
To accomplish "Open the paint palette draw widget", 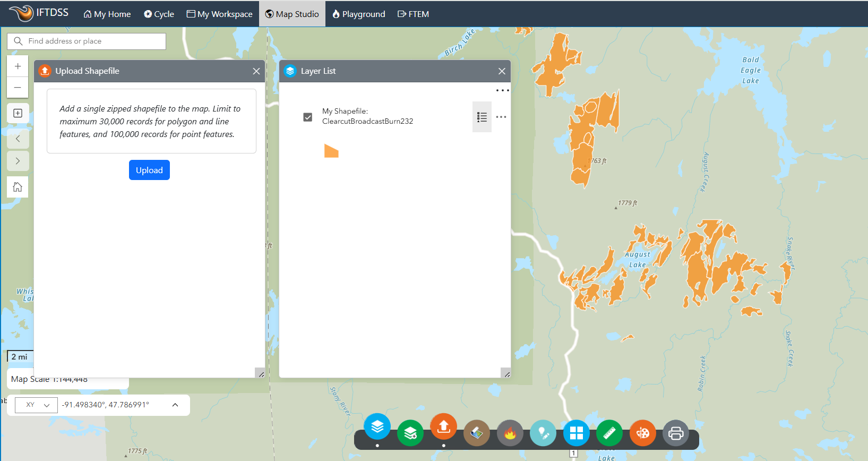I will (643, 433).
